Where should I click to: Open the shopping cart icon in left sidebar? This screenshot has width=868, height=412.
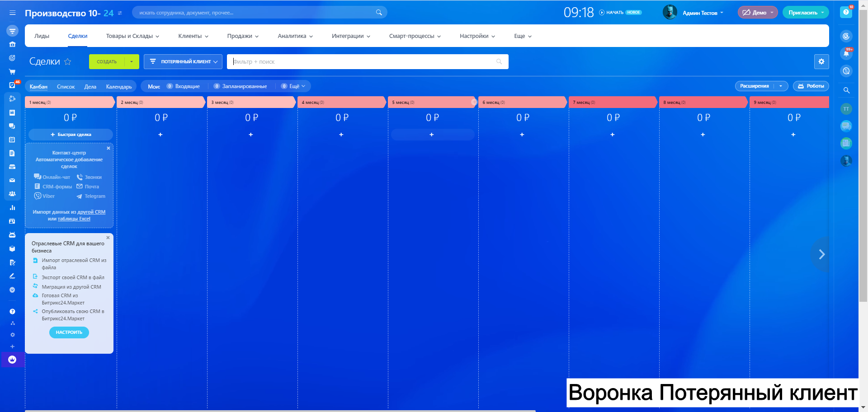click(x=12, y=72)
